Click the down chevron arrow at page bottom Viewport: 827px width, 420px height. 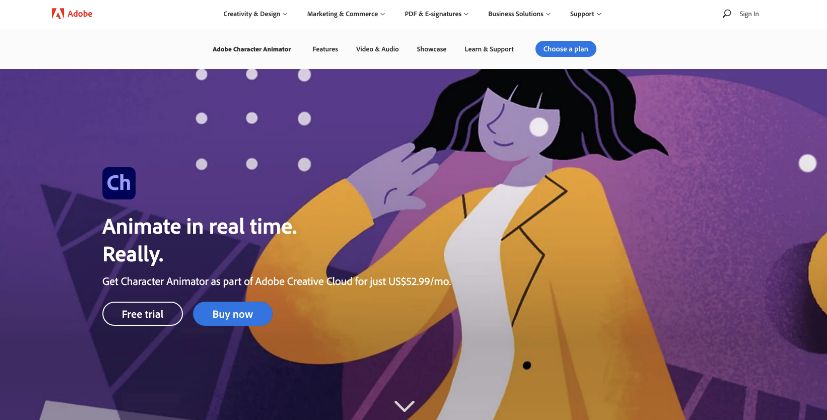[x=405, y=406]
